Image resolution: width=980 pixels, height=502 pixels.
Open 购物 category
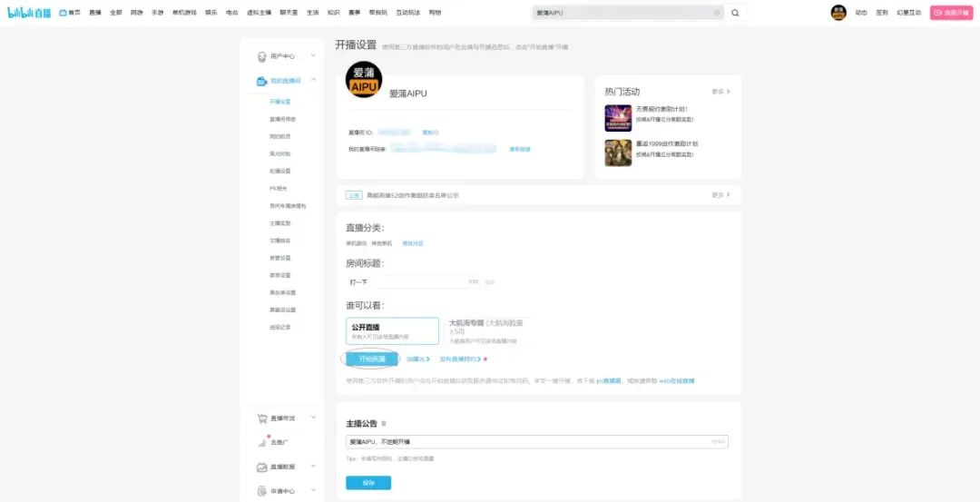point(435,13)
